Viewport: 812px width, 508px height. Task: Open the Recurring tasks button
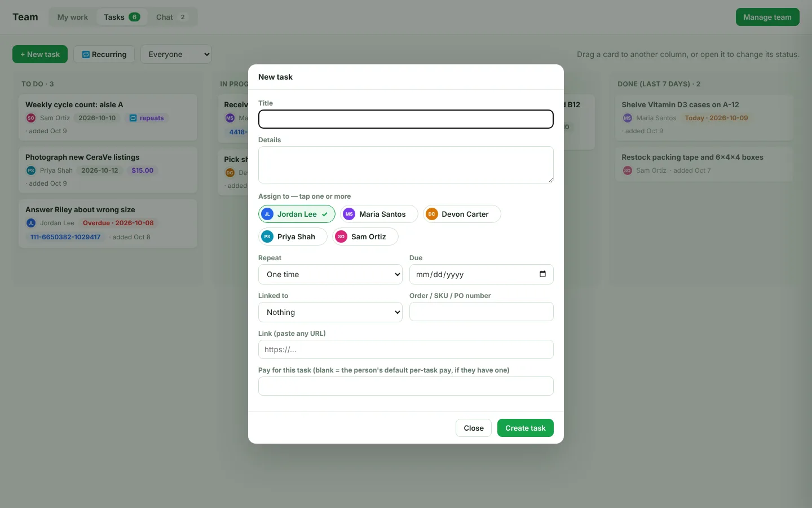pos(104,54)
